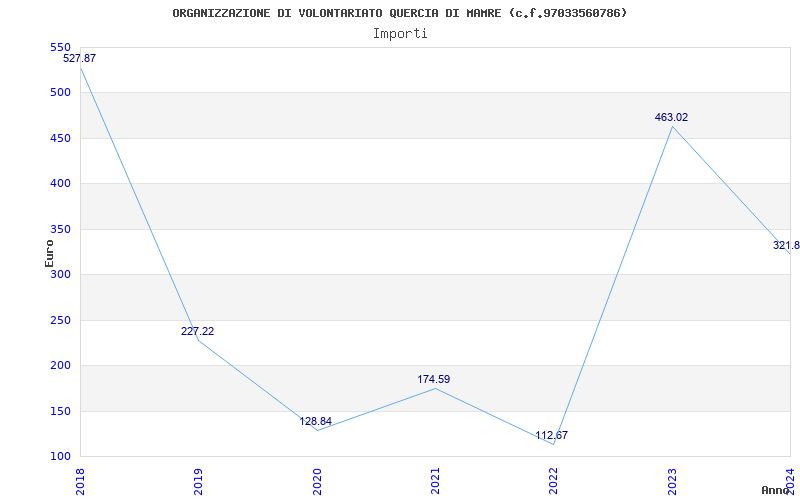
Task: Click the 250 y-axis tick label
Action: (60, 320)
